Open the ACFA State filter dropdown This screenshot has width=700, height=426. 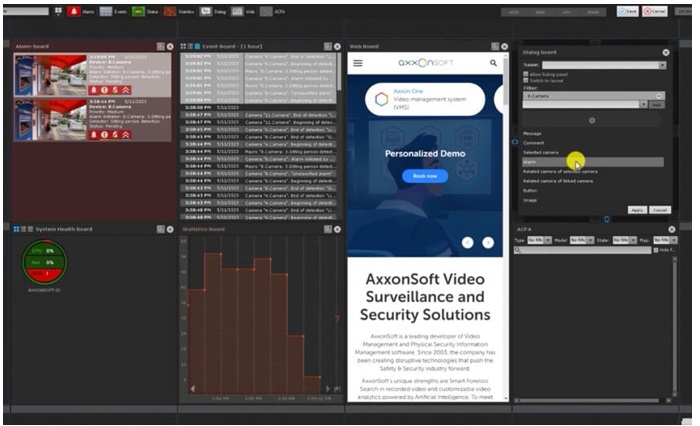[625, 240]
